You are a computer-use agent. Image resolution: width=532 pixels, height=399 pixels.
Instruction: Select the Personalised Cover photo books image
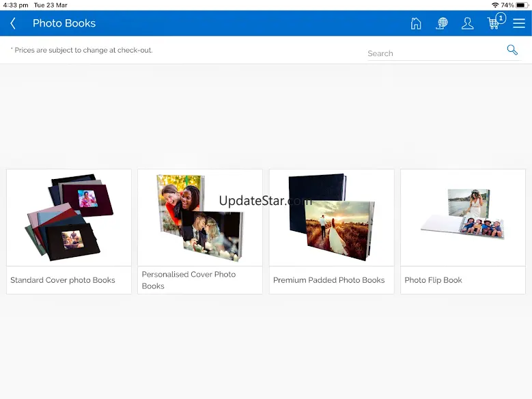coord(200,218)
